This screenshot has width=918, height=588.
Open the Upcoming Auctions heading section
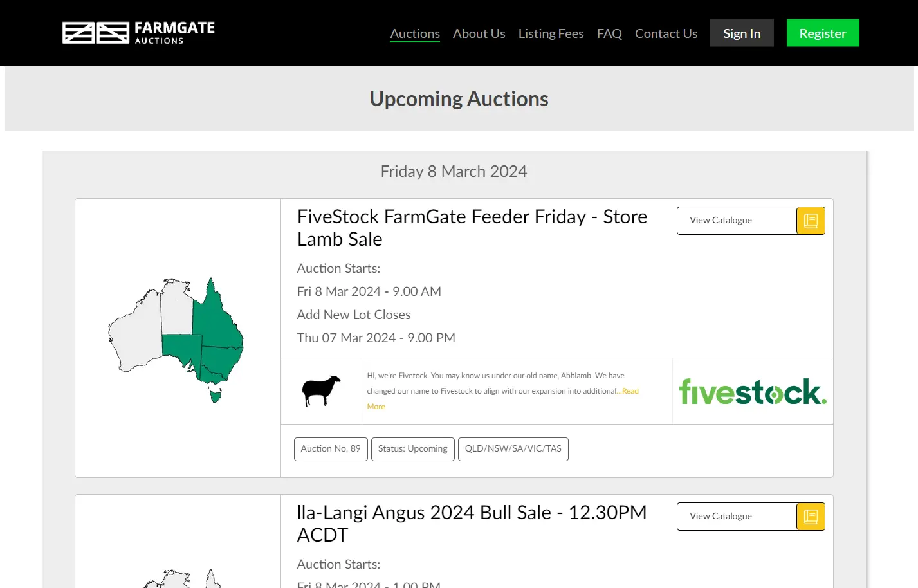458,98
